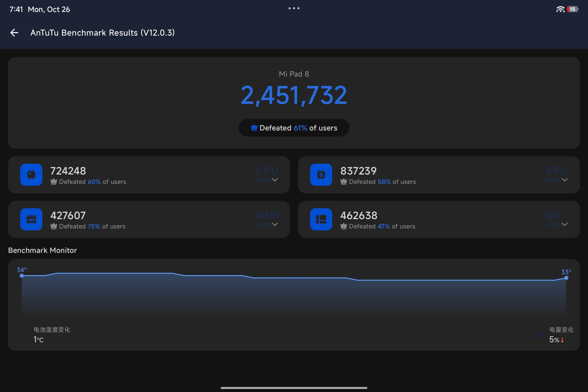Image resolution: width=588 pixels, height=392 pixels.
Task: Tap the date Mon, Oct 26
Action: (49, 9)
